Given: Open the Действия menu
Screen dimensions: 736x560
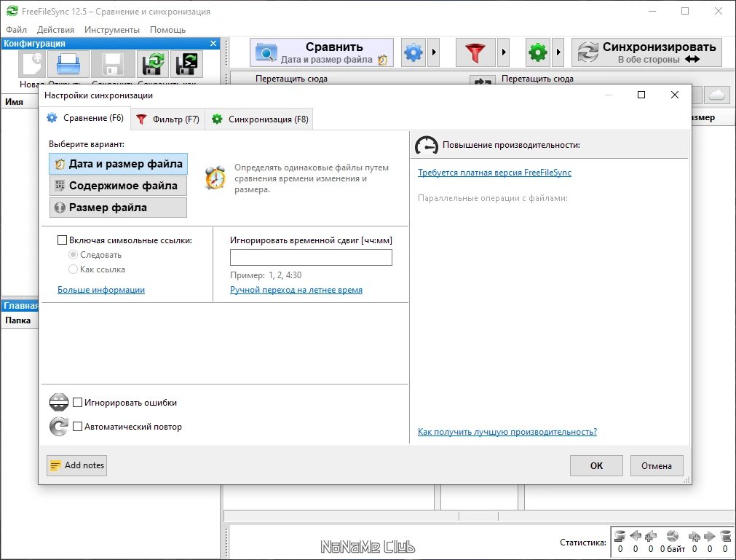Looking at the screenshot, I should pyautogui.click(x=55, y=30).
